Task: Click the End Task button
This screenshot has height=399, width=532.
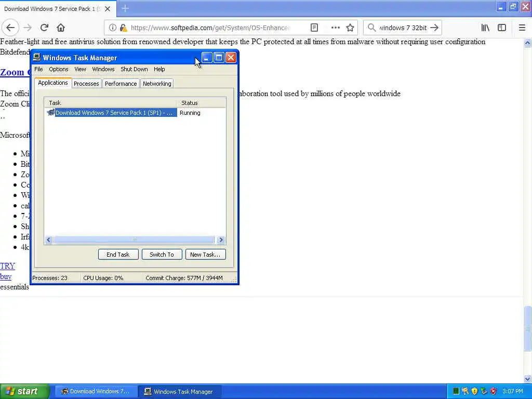Action: tap(118, 255)
